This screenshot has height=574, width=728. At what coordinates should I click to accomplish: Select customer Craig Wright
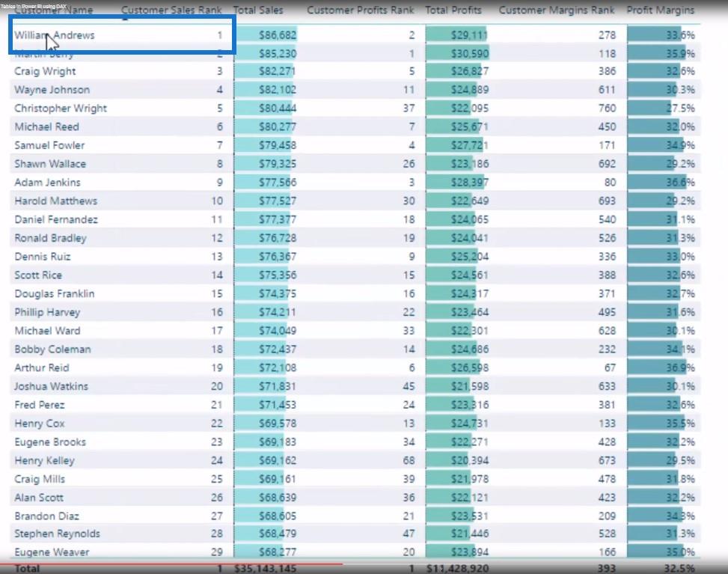point(45,72)
